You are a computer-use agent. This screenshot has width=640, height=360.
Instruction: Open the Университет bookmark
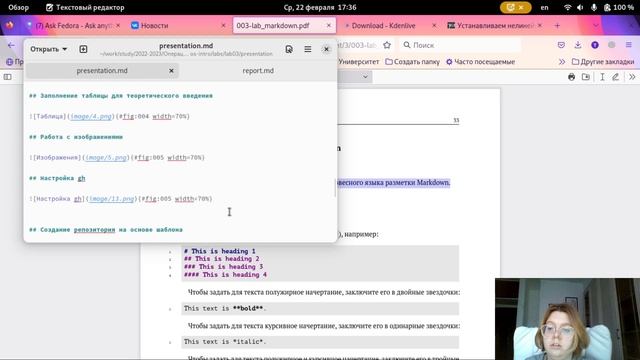[359, 62]
